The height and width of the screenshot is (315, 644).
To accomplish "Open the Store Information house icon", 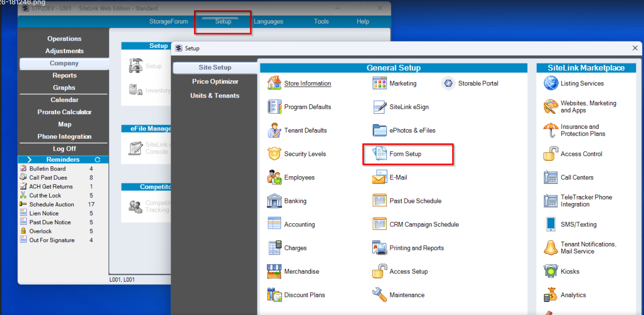I will (274, 83).
